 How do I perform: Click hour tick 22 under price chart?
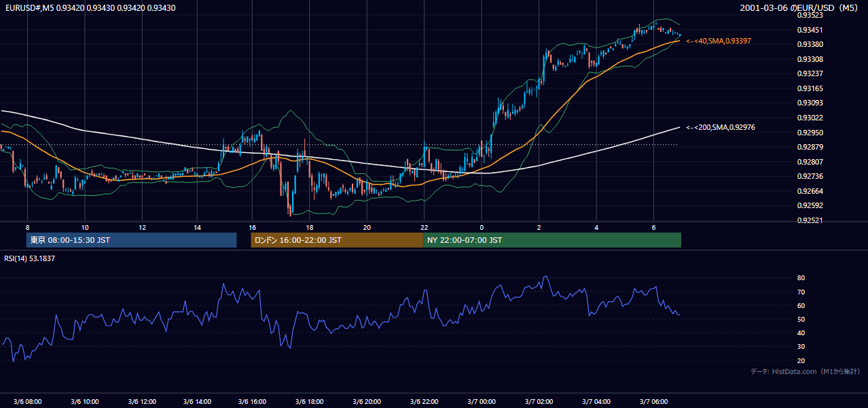pyautogui.click(x=424, y=227)
